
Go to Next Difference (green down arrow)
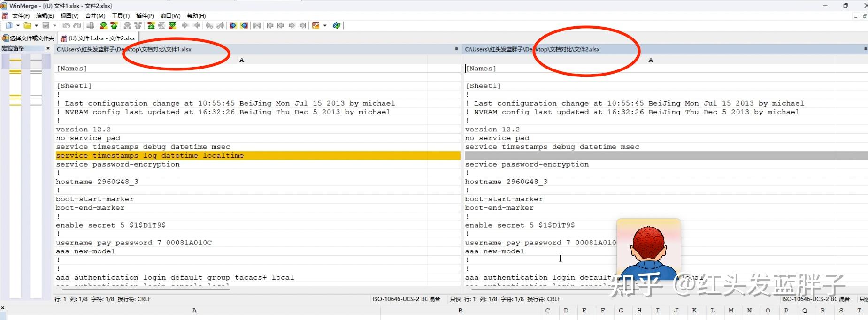tap(103, 25)
